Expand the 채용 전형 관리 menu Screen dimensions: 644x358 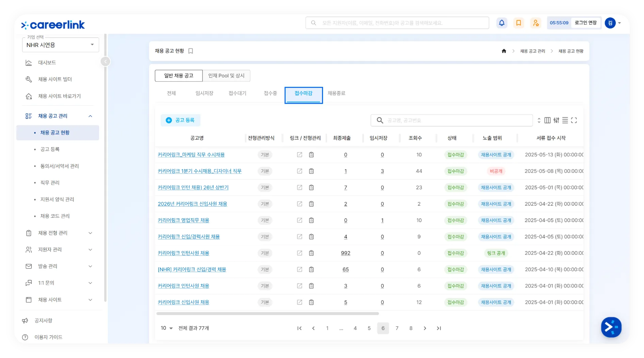(90, 233)
